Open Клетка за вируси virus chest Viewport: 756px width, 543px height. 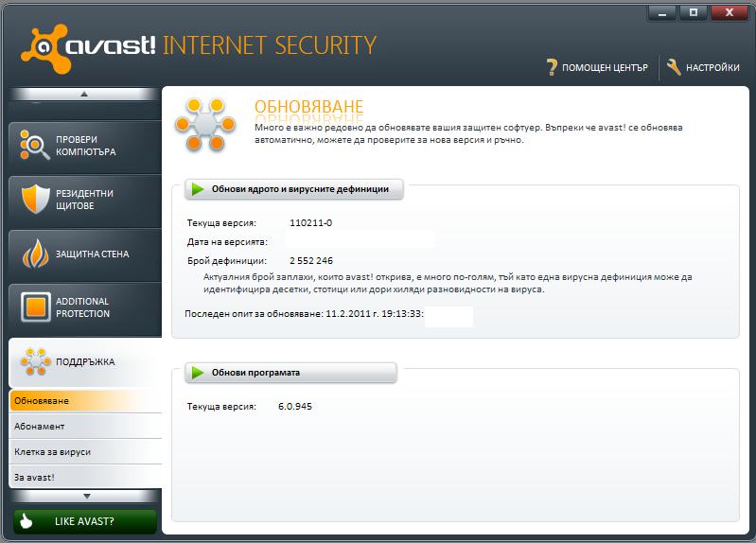pos(85,452)
